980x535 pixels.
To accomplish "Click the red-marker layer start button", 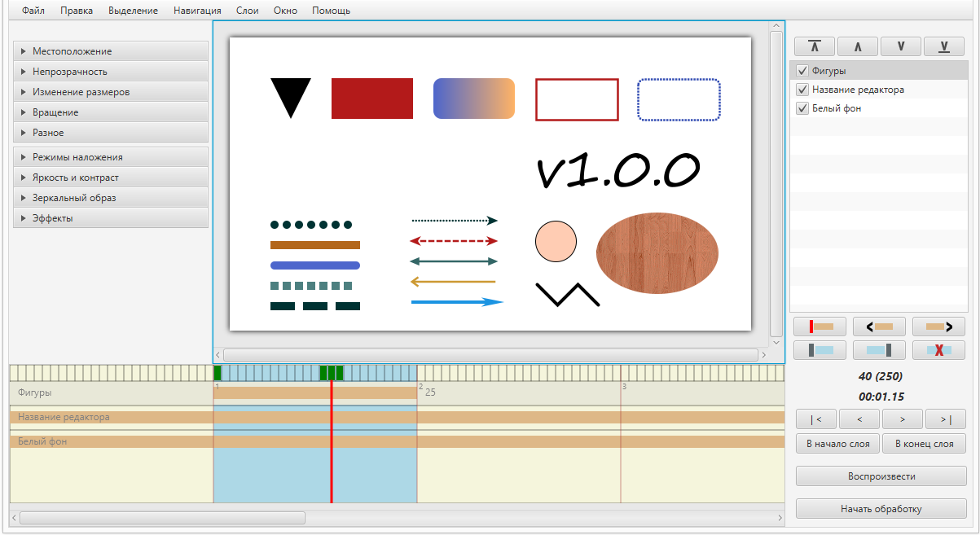I will point(820,327).
